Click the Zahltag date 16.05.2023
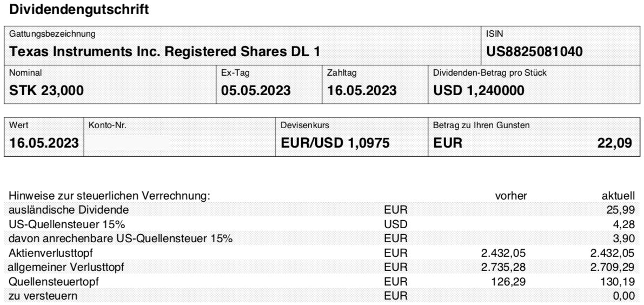The height and width of the screenshot is (305, 644). [362, 90]
